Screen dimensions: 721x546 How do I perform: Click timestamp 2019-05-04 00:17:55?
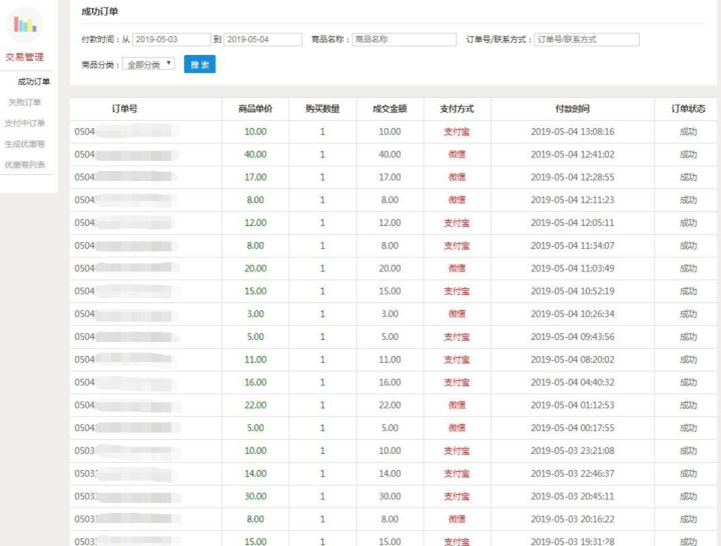tap(572, 428)
